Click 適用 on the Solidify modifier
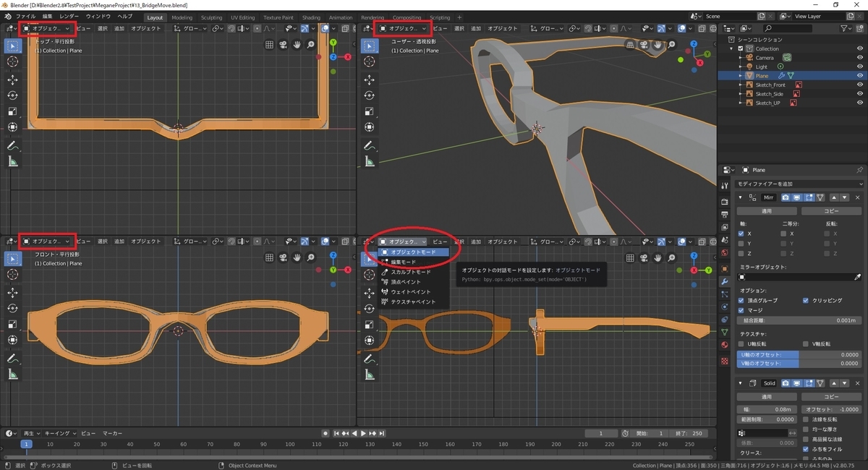868x470 pixels. click(767, 397)
